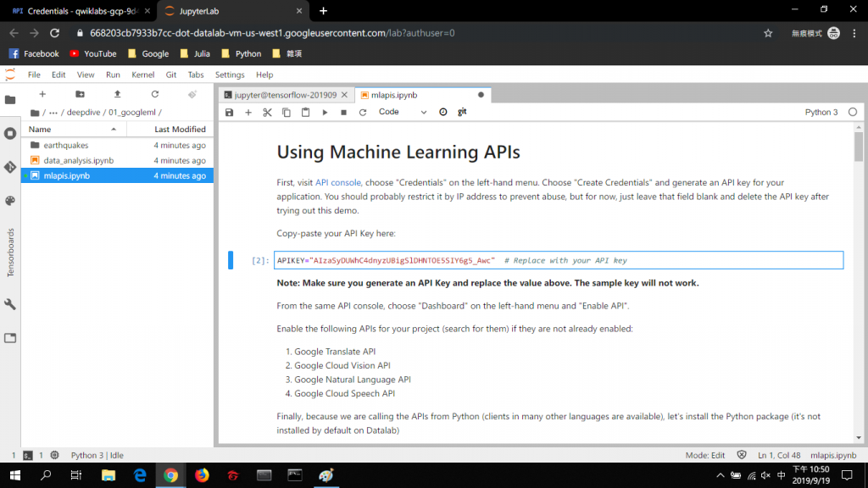The width and height of the screenshot is (868, 488).
Task: Reload the browser page
Action: (x=54, y=33)
